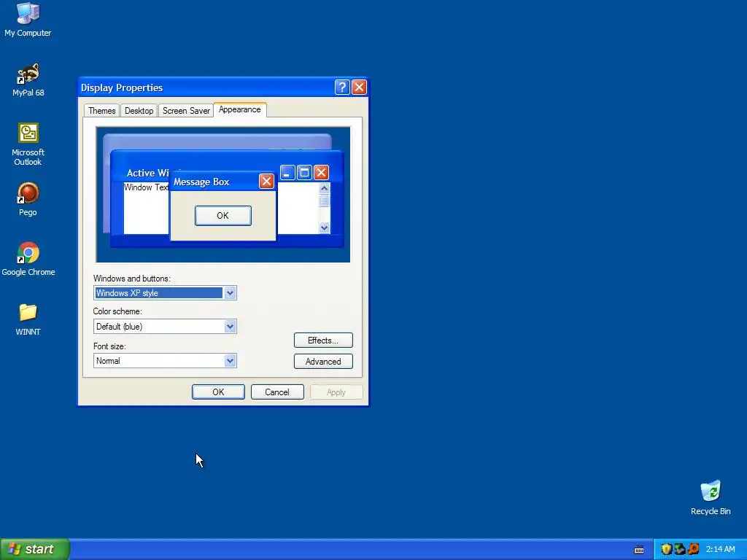This screenshot has width=747, height=560.
Task: Click the orange tray icon beside clock
Action: tap(693, 549)
